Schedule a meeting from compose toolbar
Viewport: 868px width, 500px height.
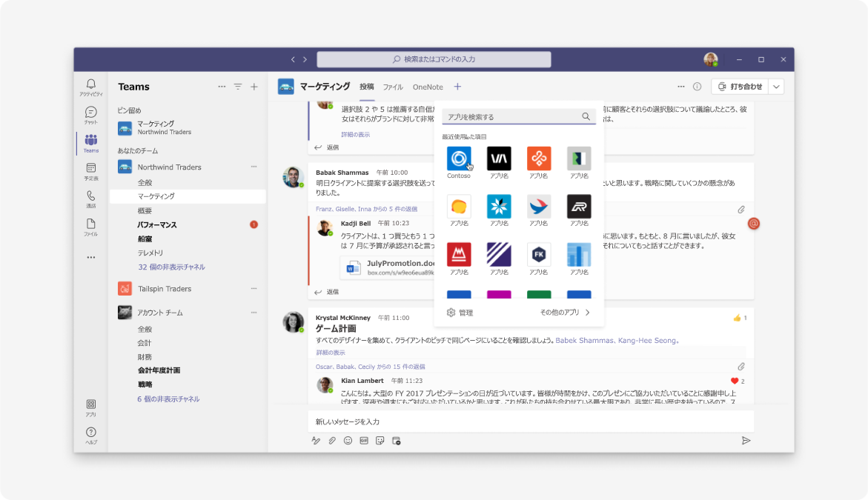[x=397, y=441]
